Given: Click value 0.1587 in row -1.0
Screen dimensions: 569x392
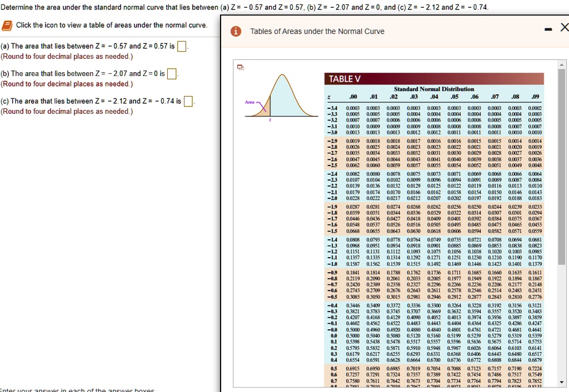Looking at the screenshot, I should (353, 264).
